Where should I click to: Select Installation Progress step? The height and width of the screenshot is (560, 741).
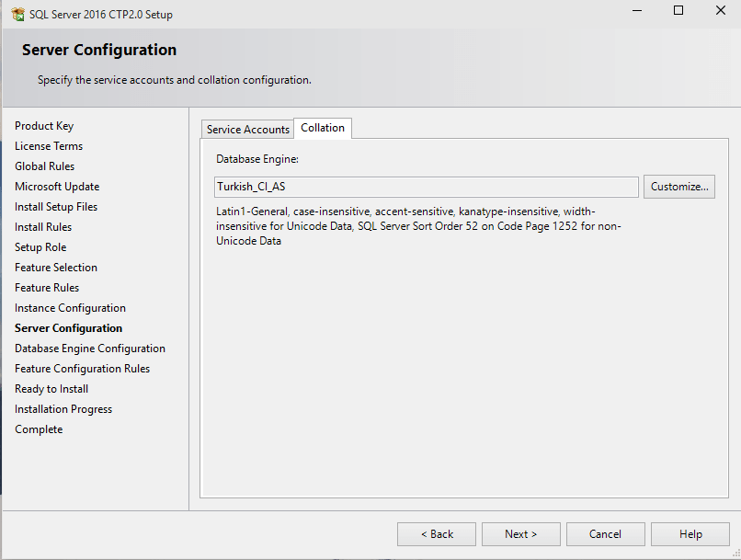pyautogui.click(x=63, y=409)
